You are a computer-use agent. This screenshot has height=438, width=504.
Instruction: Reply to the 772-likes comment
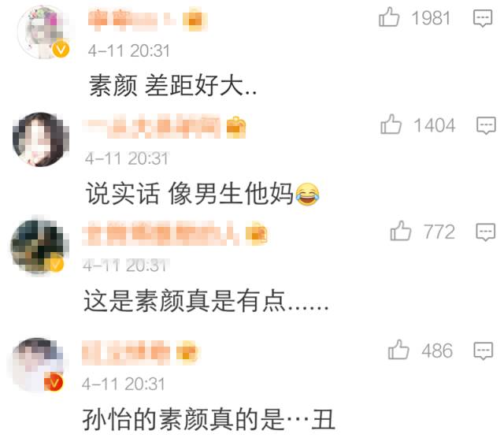[485, 232]
